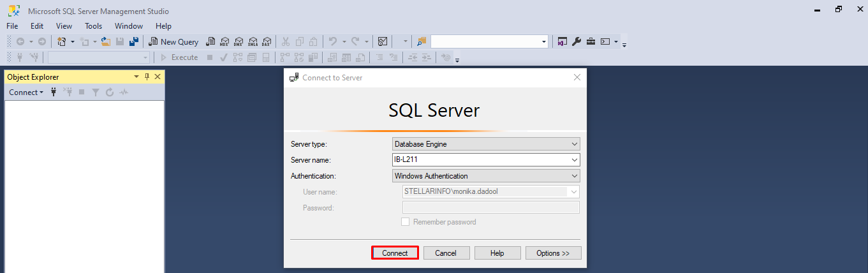
Task: Click the Find in Files icon
Action: pyautogui.click(x=422, y=41)
